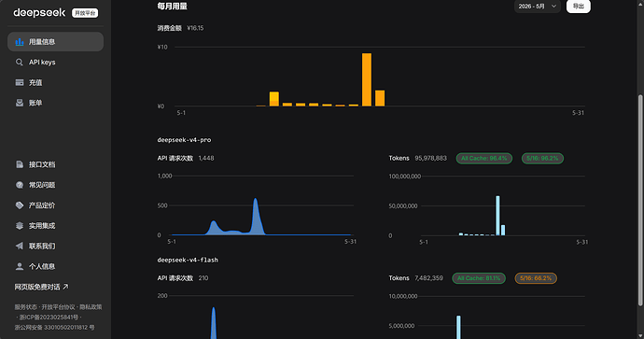The width and height of the screenshot is (644, 339).
Task: Click the 浙公网安备 33010502011812 号 link
Action: pyautogui.click(x=55, y=328)
